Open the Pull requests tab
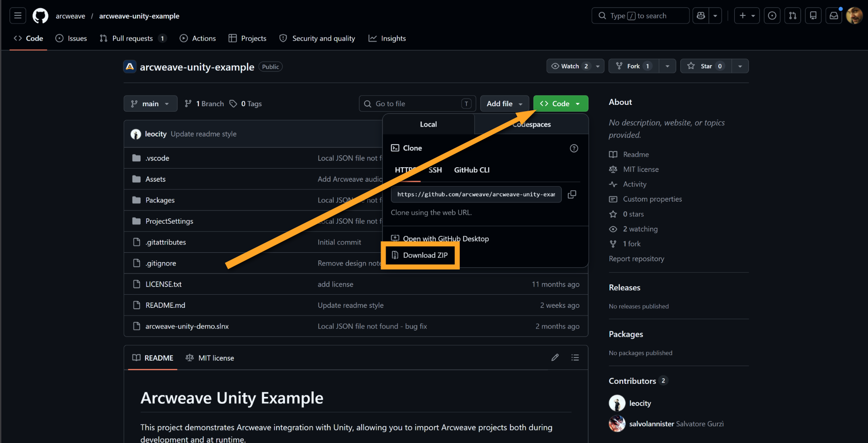The image size is (868, 443). pyautogui.click(x=133, y=38)
